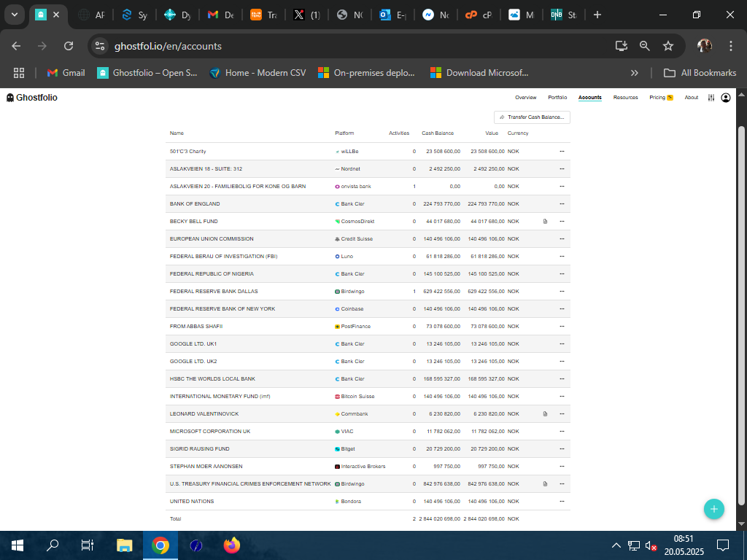
Task: Show hidden bookmarks with double chevron
Action: 634,73
